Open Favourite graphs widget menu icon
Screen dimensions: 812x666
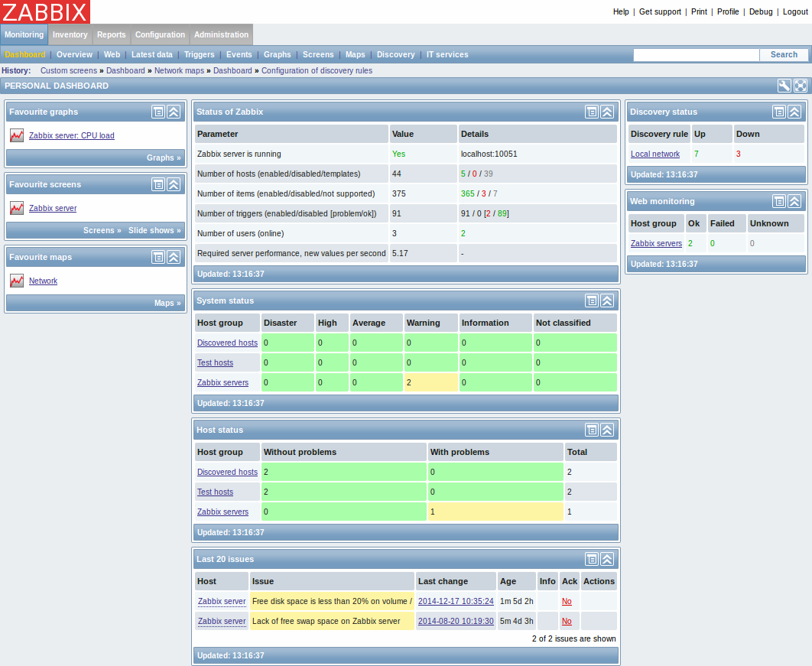[x=158, y=112]
